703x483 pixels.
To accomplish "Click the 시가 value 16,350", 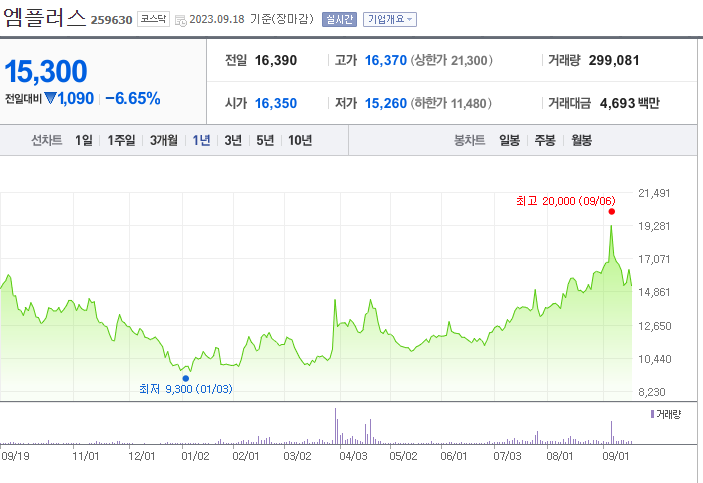I will (x=276, y=103).
